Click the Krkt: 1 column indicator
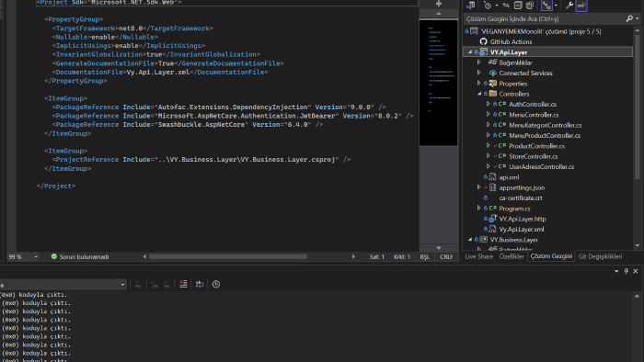The image size is (644, 362). pos(402,256)
